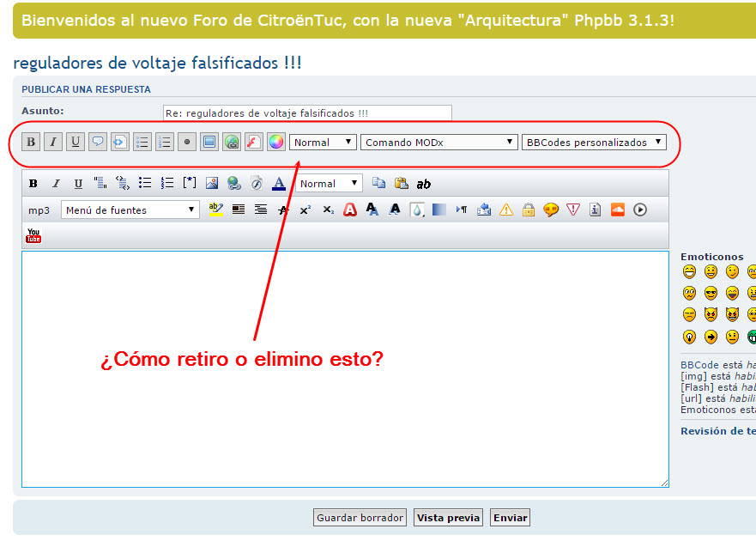Click the Guardar borrador button

[x=360, y=518]
